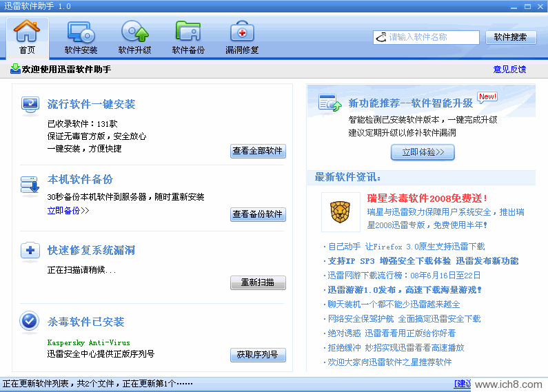
Task: Click the 正在扫描请稍候... text
Action: click(82, 270)
